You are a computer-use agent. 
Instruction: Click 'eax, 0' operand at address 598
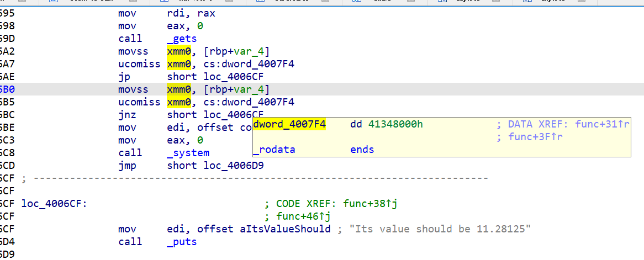tap(185, 26)
